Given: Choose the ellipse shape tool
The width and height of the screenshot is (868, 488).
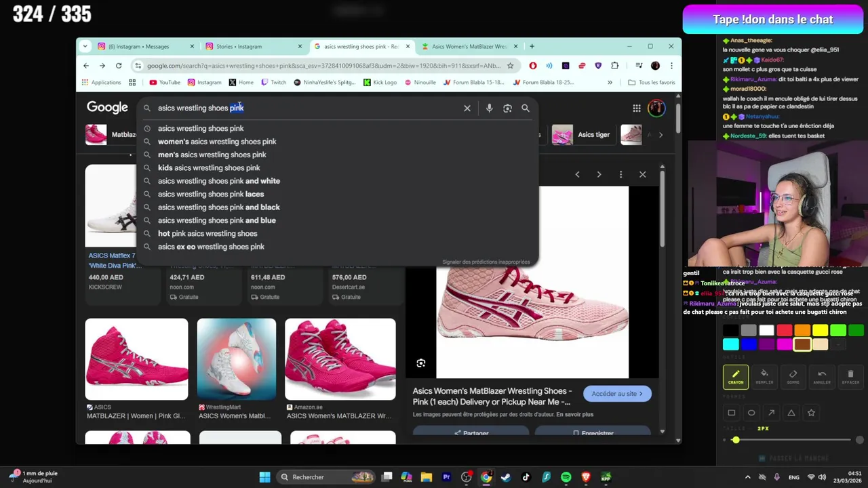Looking at the screenshot, I should pyautogui.click(x=751, y=413).
